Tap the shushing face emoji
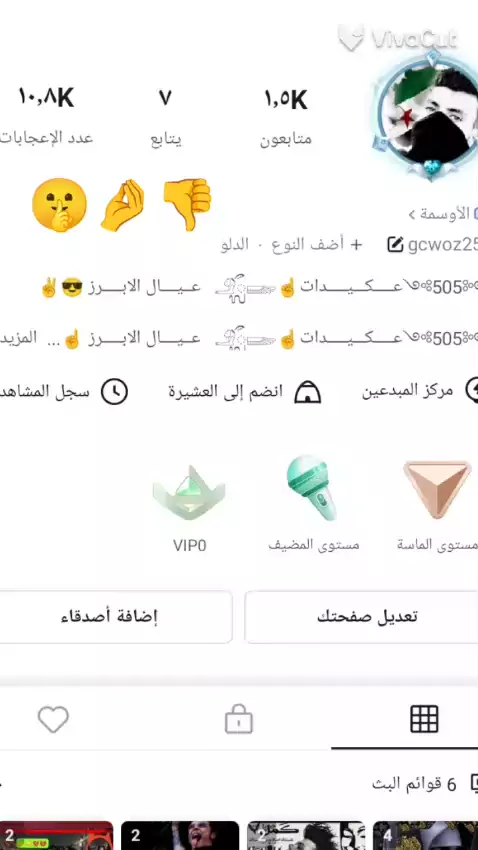The height and width of the screenshot is (850, 478). (59, 205)
